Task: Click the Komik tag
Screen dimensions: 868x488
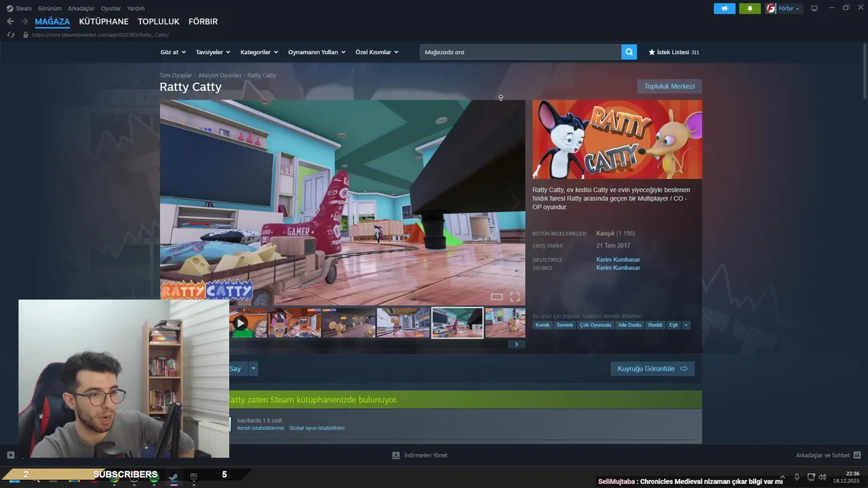Action: pos(542,325)
